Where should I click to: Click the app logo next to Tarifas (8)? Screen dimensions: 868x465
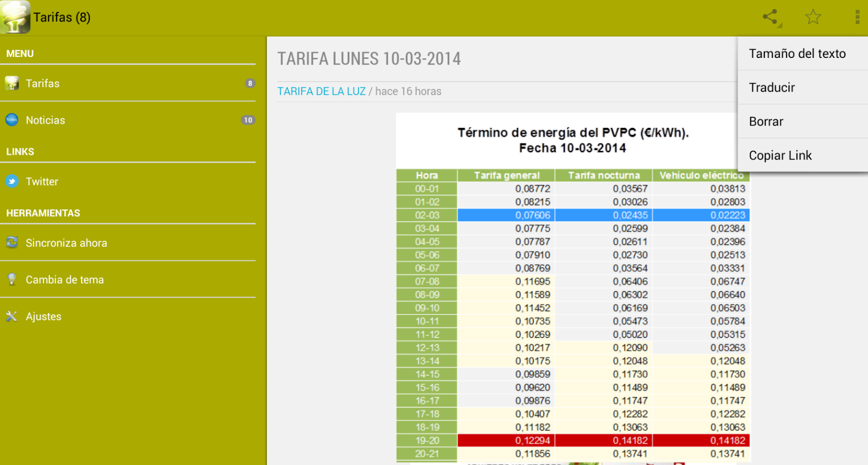pyautogui.click(x=15, y=17)
